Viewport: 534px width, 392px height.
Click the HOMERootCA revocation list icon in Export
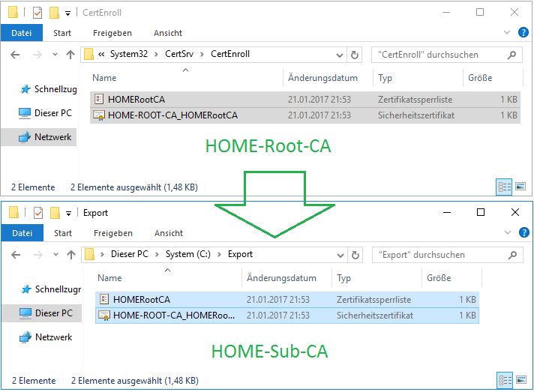click(104, 300)
